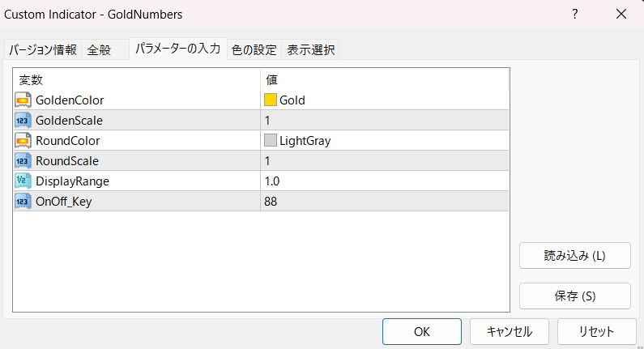
Task: Click the color icon beside GoldenColor
Action: pos(23,100)
